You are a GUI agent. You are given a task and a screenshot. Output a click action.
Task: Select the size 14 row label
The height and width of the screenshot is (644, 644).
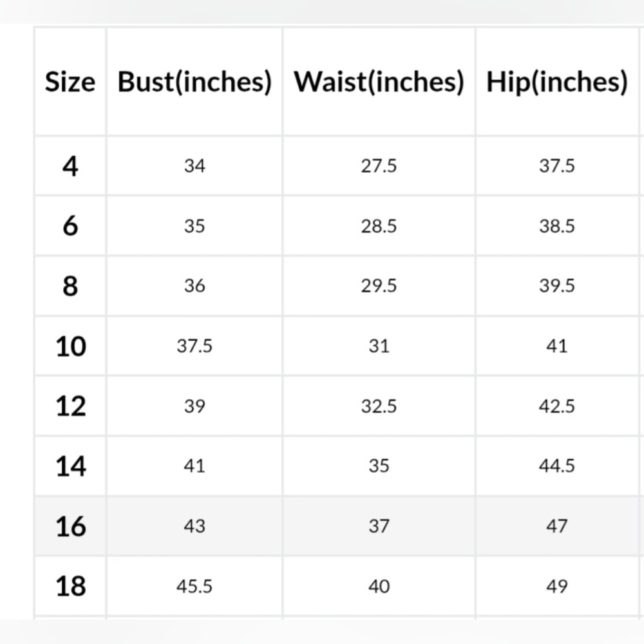pos(71,466)
